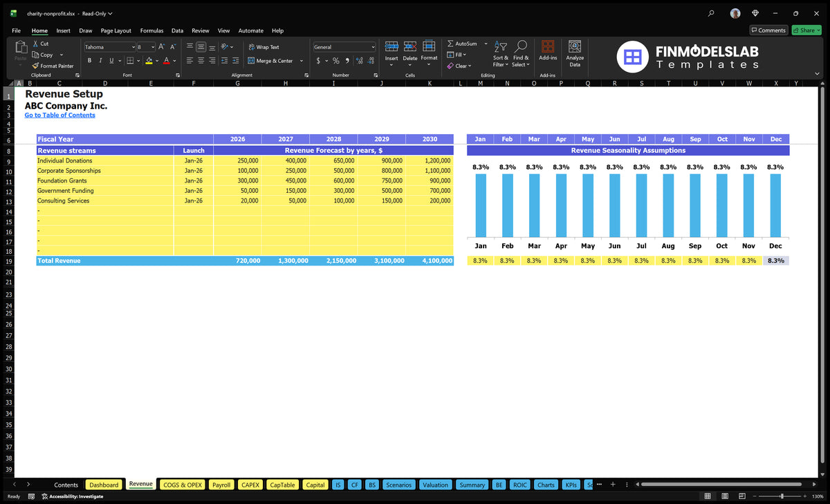Decrease font size with smaller A icon
The width and height of the screenshot is (830, 504).
(172, 47)
